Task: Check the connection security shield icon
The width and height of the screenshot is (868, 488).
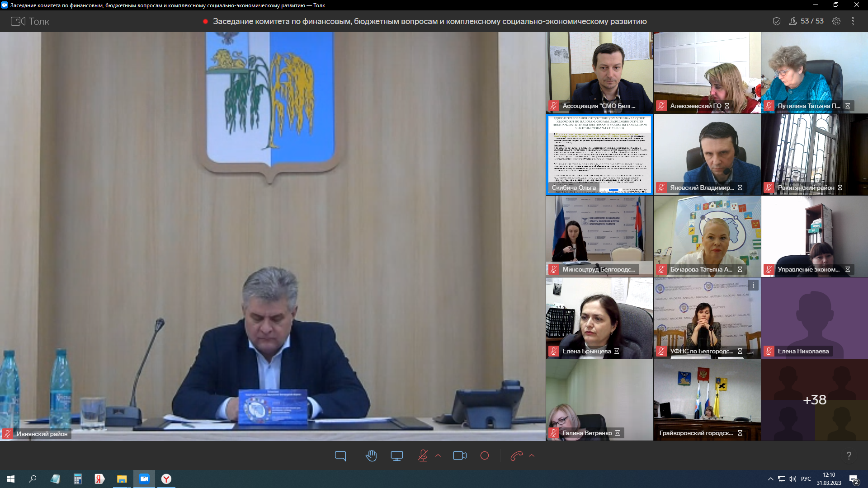Action: tap(777, 21)
